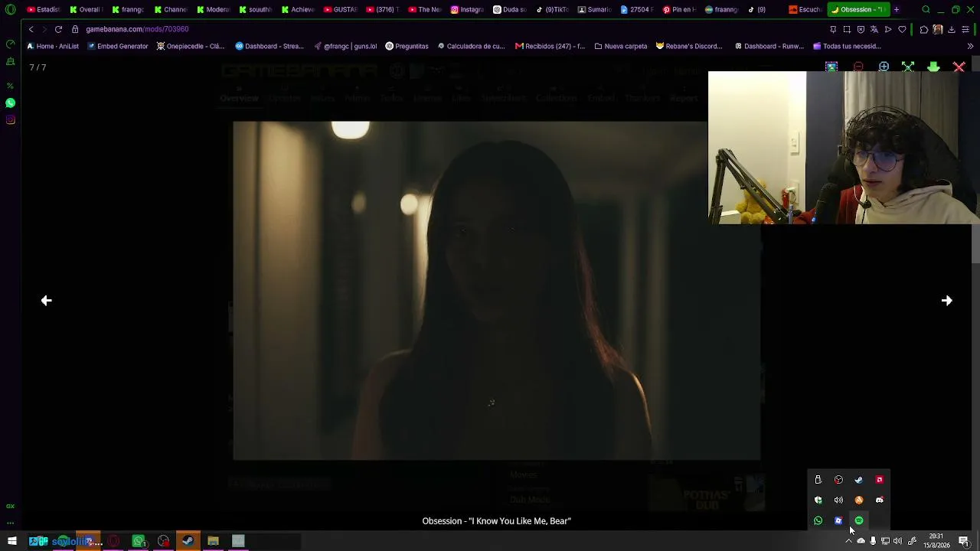This screenshot has height=551, width=980.
Task: Close the image lightbox with the red X
Action: pos(959,67)
